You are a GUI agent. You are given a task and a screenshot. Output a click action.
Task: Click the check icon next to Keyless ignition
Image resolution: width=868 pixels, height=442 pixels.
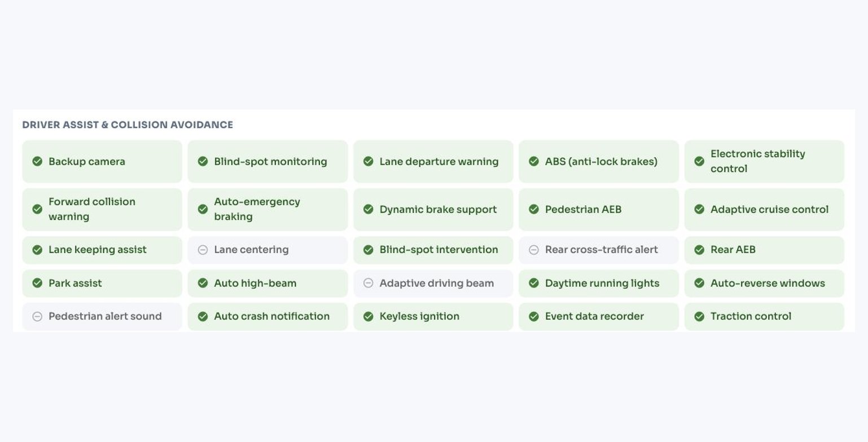click(368, 316)
